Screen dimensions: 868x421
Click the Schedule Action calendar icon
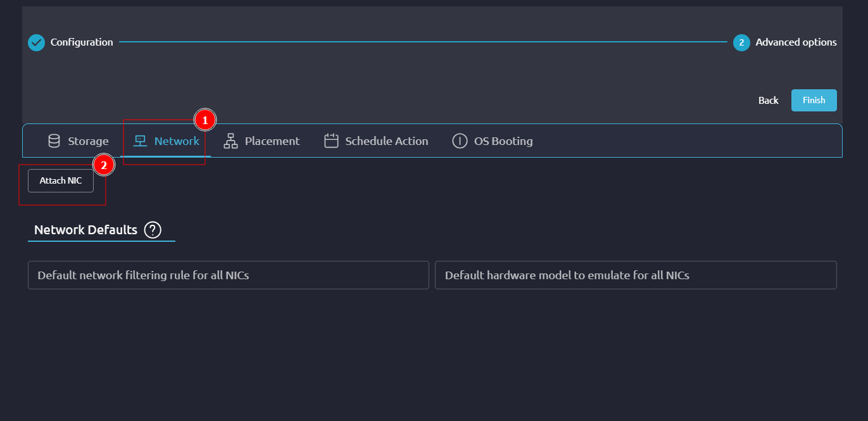(x=331, y=141)
